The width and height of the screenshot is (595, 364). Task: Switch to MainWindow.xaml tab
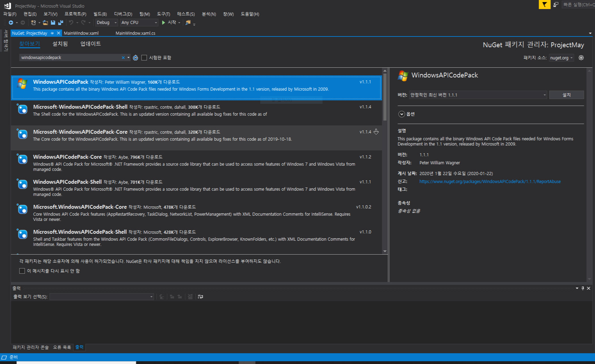[x=81, y=33]
